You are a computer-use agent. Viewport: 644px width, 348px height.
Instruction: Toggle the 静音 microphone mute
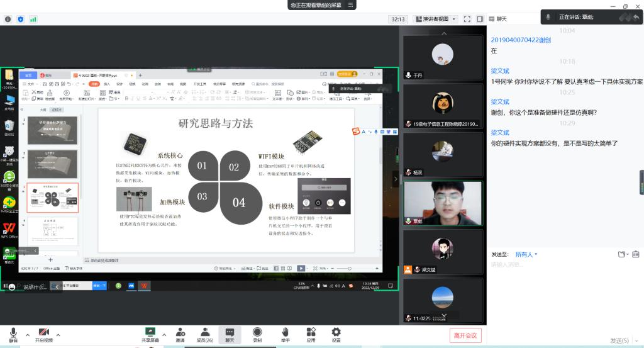(x=13, y=332)
